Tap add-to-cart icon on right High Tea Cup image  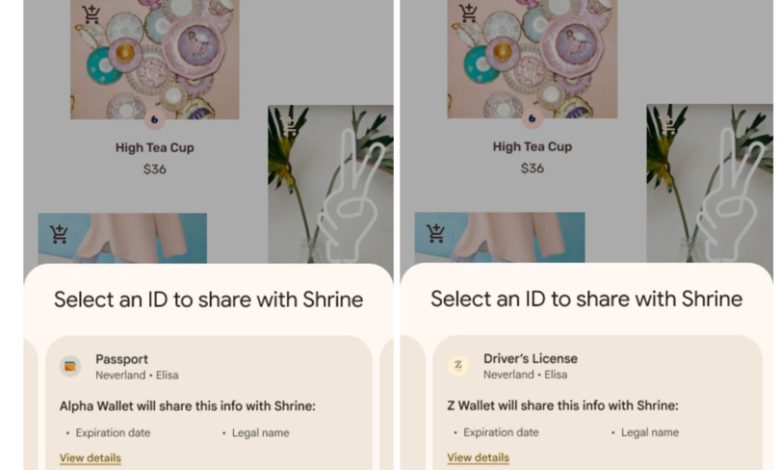468,13
